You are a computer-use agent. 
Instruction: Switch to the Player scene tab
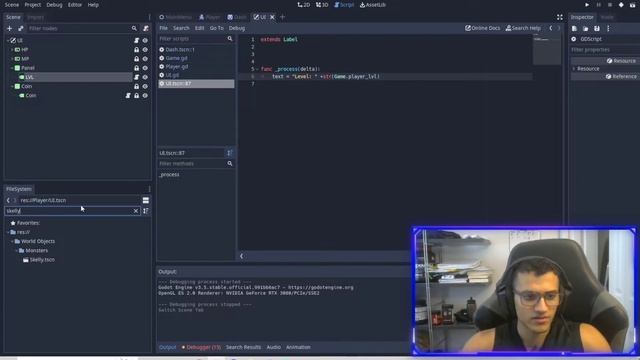click(x=209, y=17)
